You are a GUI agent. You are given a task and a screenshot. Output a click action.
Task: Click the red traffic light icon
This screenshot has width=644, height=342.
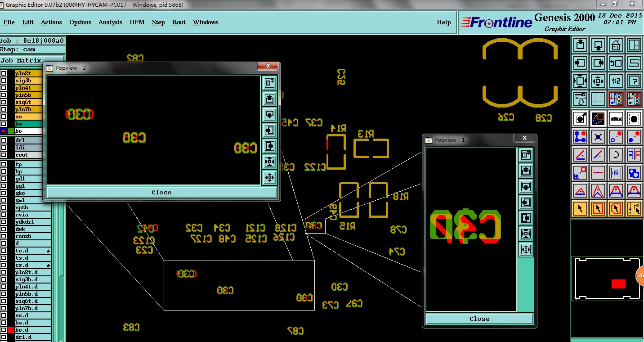pyautogui.click(x=634, y=99)
